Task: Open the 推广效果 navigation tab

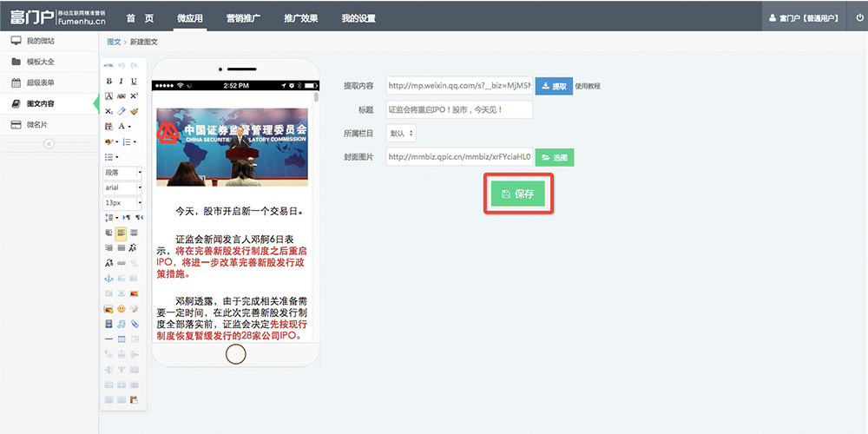Action: [300, 18]
